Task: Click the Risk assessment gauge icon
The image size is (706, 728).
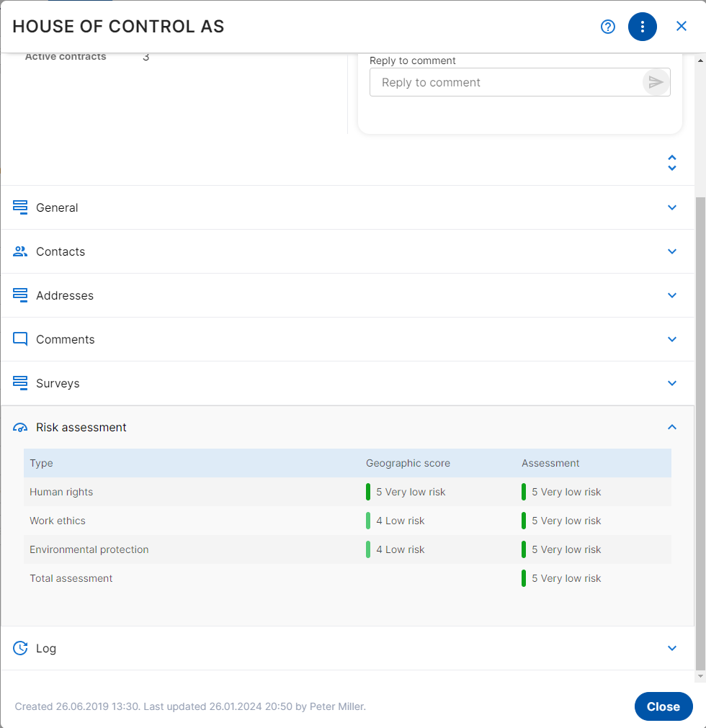Action: 20,427
